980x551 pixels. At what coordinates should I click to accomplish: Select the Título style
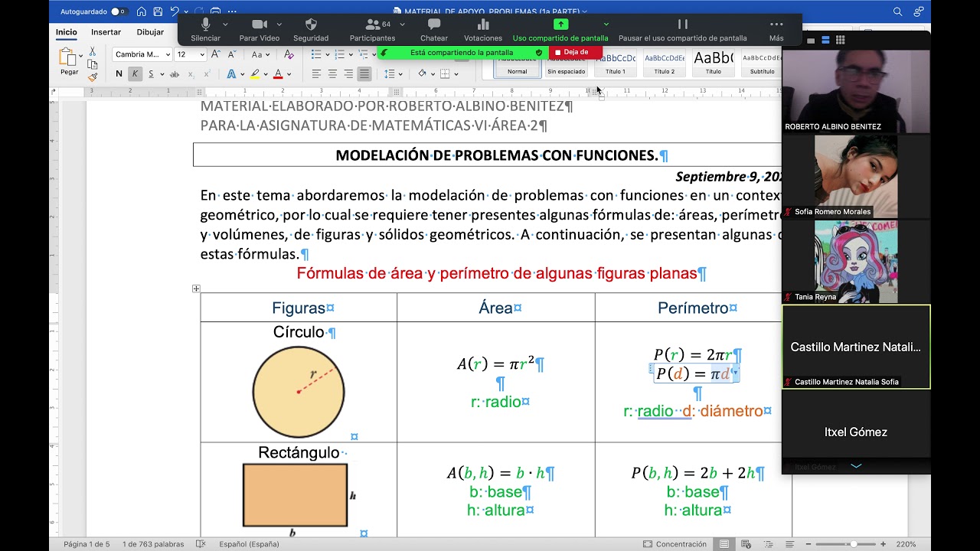click(x=713, y=63)
